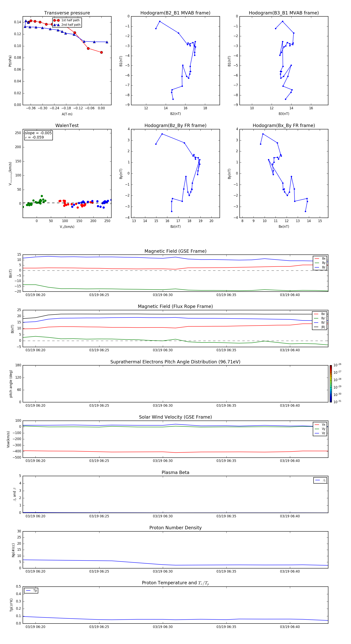Click the 'Bz(nT)' x-axis label
Viewport: 351px width, 644px height.
tap(175, 227)
